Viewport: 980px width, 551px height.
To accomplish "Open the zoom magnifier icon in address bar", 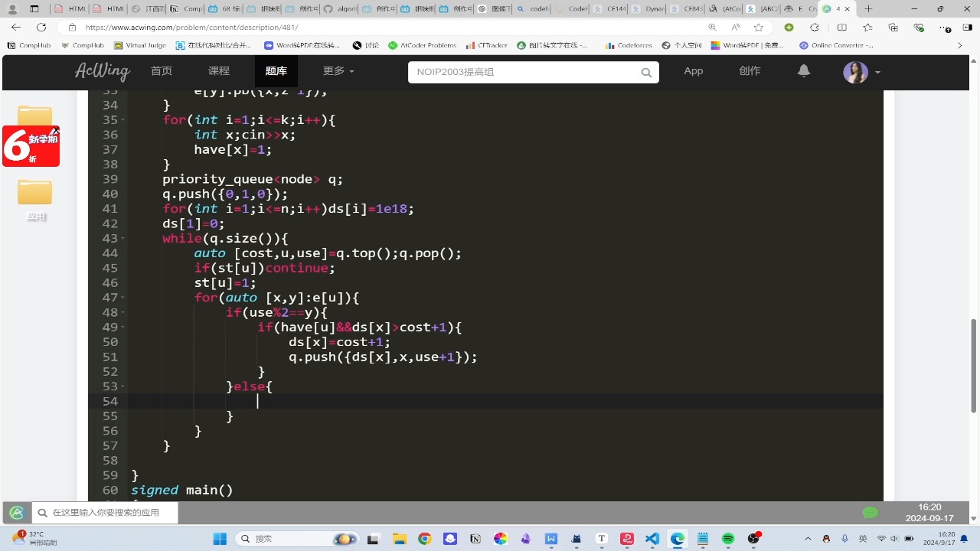I will pos(713,27).
